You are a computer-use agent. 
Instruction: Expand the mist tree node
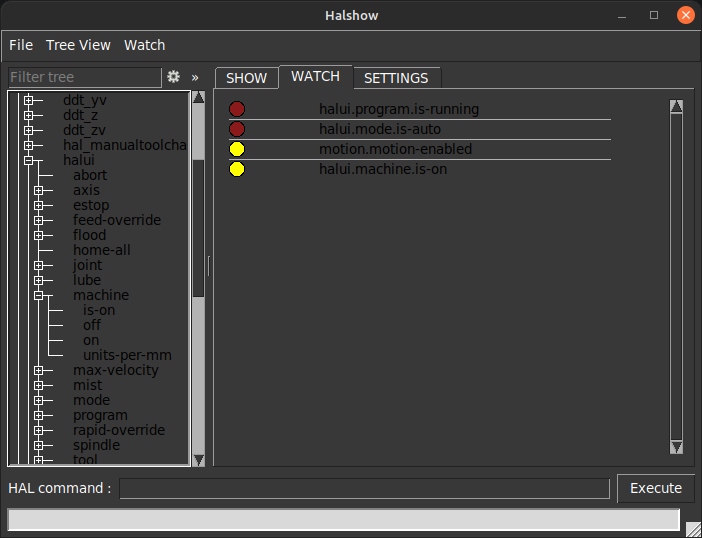click(39, 385)
